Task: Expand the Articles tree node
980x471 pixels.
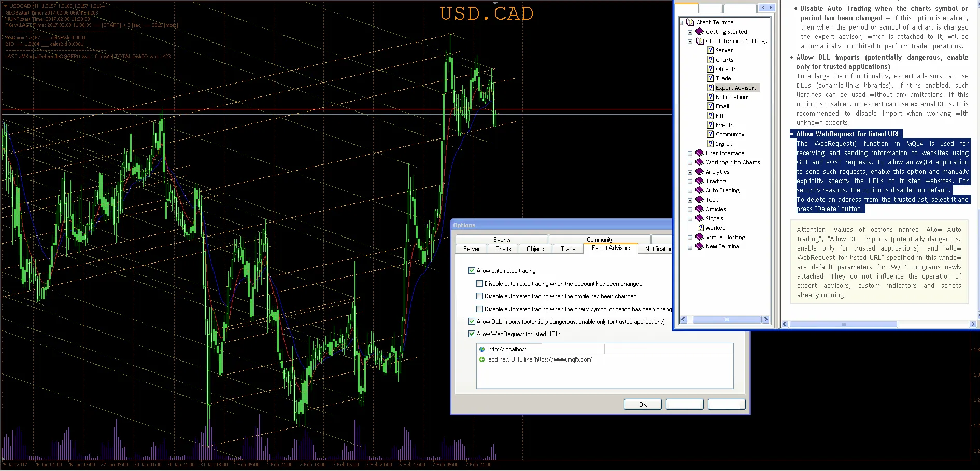Action: 690,210
